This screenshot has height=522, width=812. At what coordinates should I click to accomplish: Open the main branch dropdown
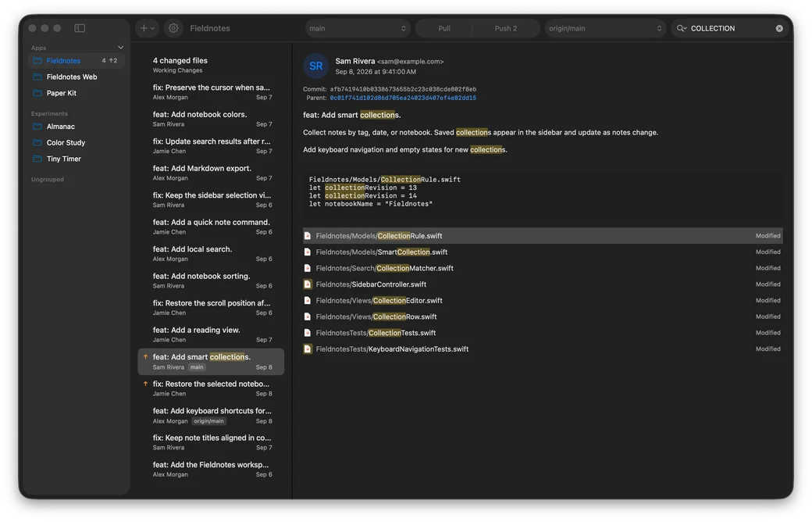[x=358, y=28]
